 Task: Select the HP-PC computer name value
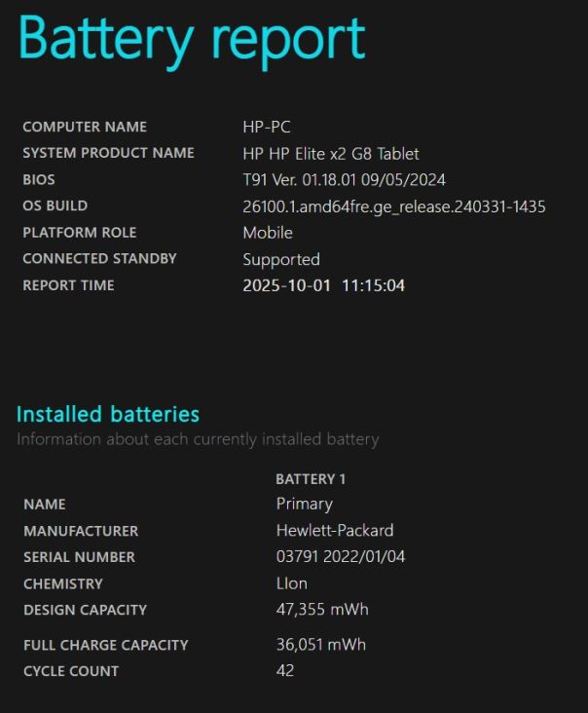tap(267, 127)
